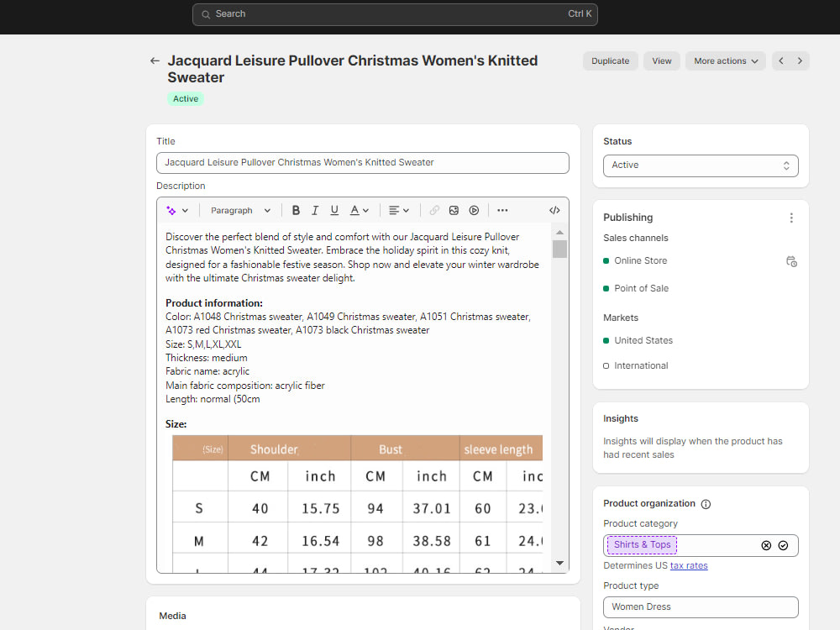Image resolution: width=840 pixels, height=630 pixels.
Task: Go back using the left arrow
Action: (155, 61)
